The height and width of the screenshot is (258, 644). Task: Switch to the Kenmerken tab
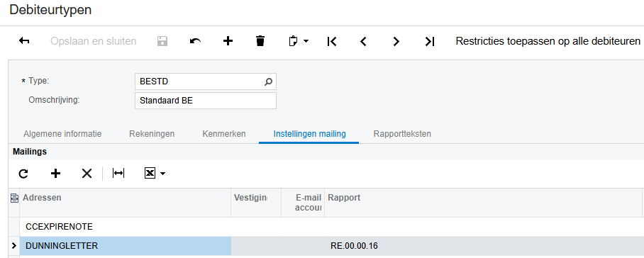[224, 134]
